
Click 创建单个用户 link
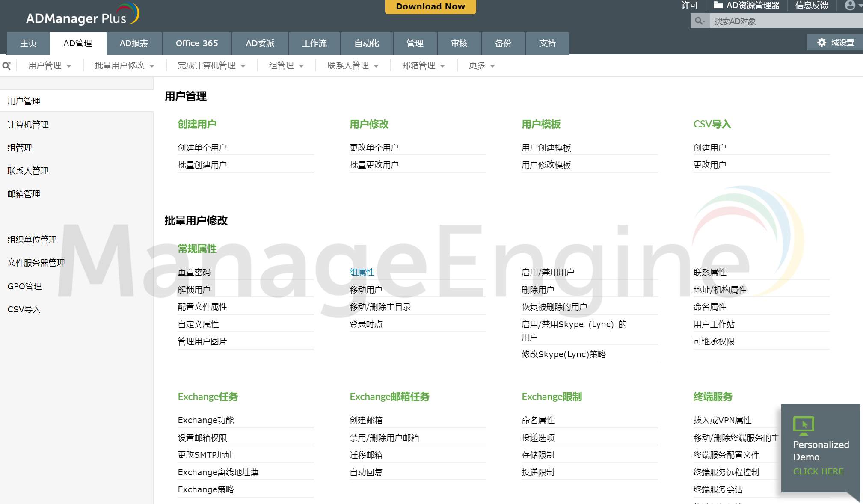(x=202, y=147)
